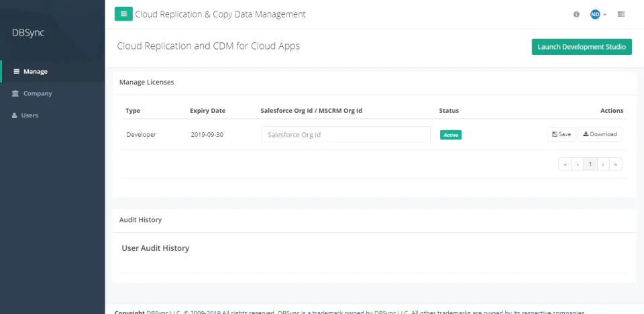
Task: Go to first page of licenses
Action: (565, 164)
